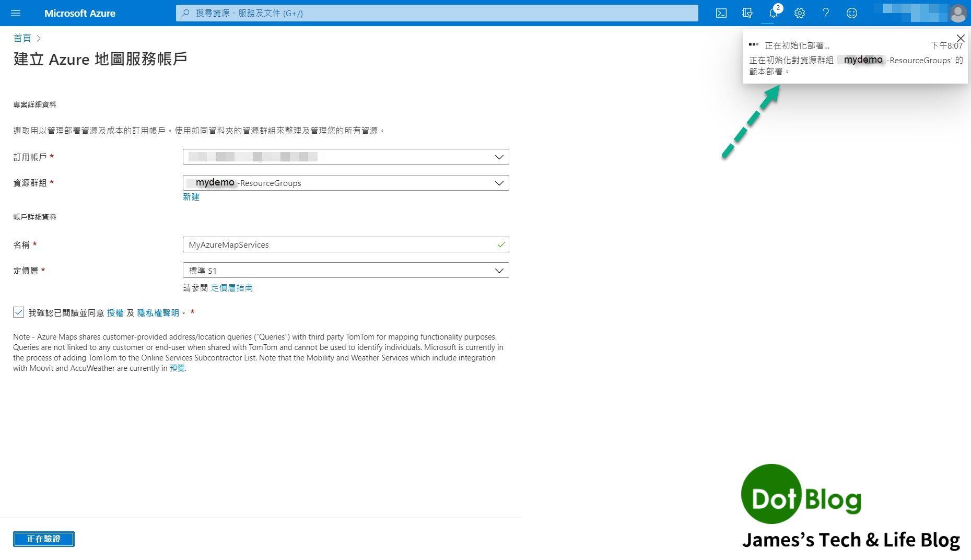Viewport: 971px width, 560px height.
Task: Uncheck the license agreement confirmation checkbox
Action: [x=19, y=312]
